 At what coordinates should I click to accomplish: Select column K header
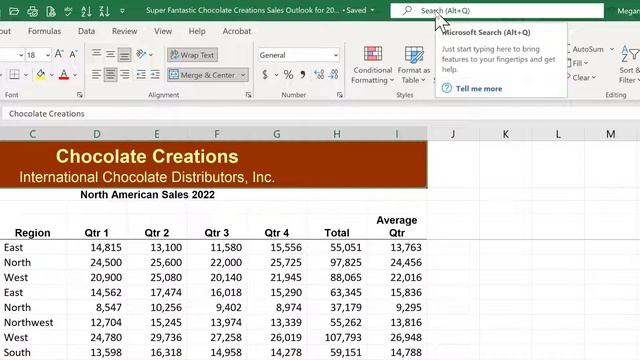click(505, 134)
